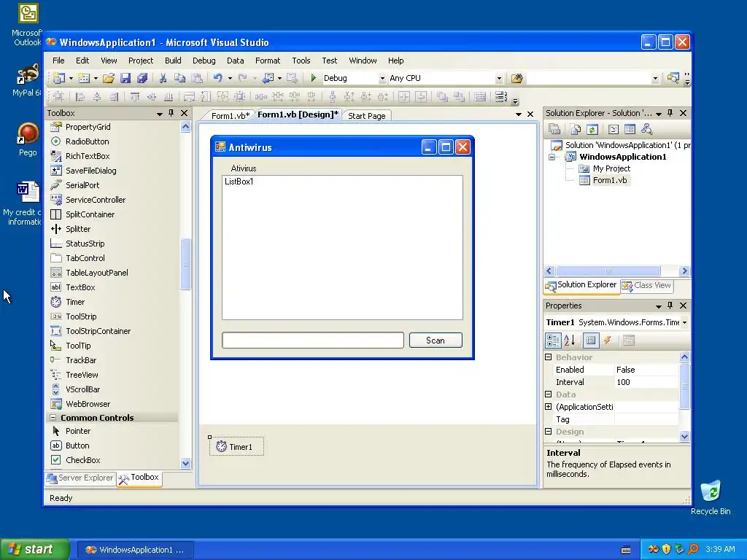This screenshot has width=747, height=560.
Task: Refresh the Solution Explorer tree
Action: pos(592,129)
